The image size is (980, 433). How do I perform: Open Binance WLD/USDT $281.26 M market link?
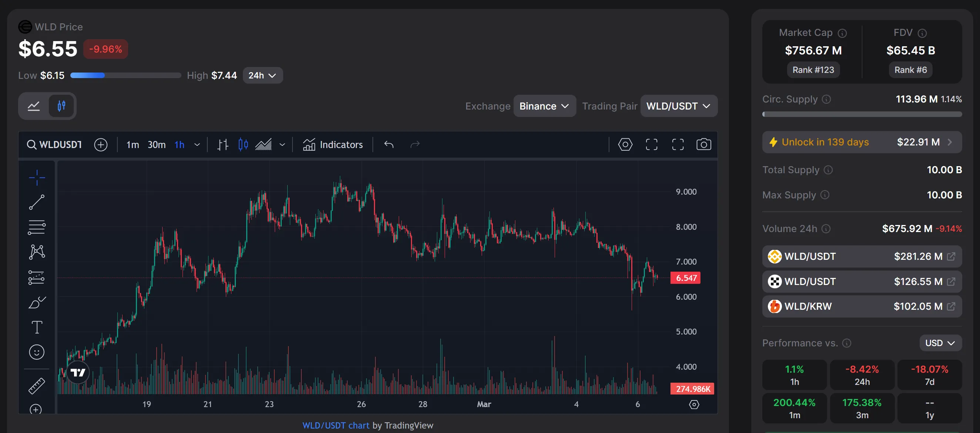tap(862, 256)
